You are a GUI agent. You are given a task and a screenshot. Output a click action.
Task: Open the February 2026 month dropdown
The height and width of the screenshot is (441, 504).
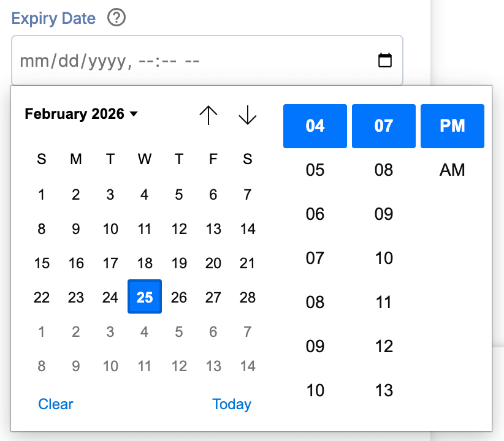tap(82, 114)
